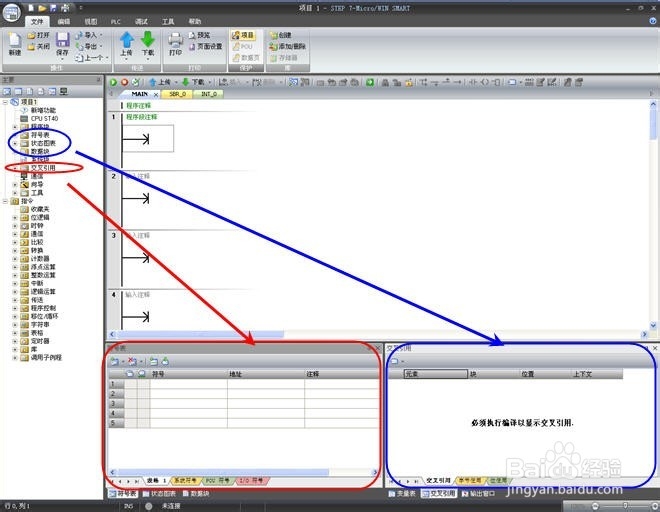Collapse the 项目1 tree node
This screenshot has height=512, width=660.
pyautogui.click(x=5, y=102)
